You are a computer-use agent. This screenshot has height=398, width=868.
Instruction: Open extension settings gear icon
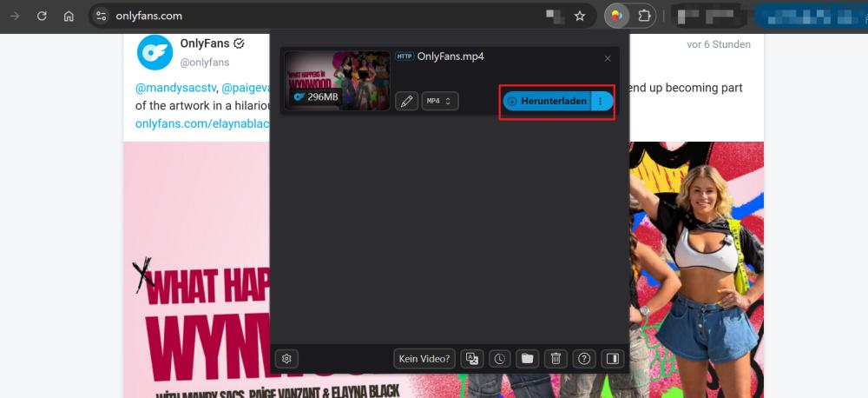pos(286,359)
